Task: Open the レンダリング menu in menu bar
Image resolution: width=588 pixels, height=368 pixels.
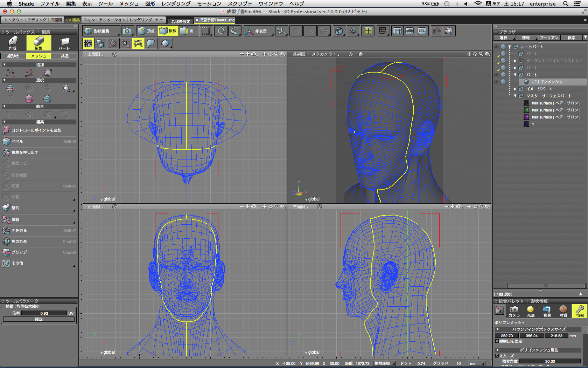Action: (x=176, y=4)
